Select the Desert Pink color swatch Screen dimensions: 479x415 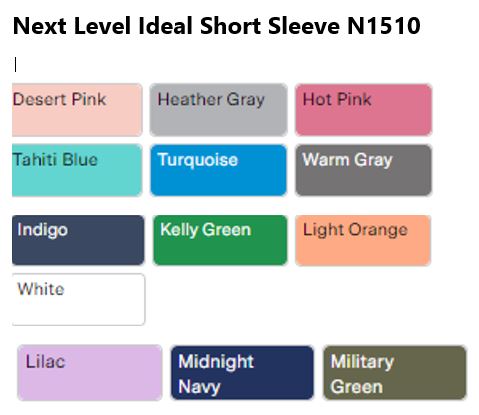77,110
